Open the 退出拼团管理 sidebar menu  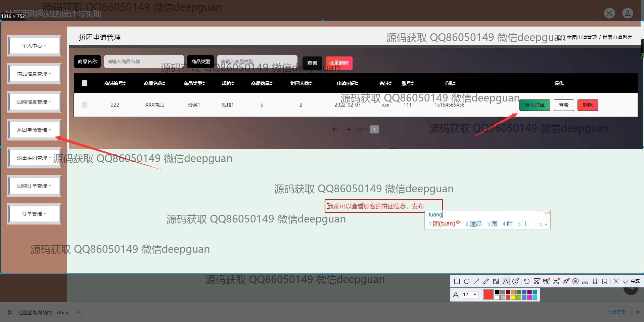pyautogui.click(x=34, y=158)
